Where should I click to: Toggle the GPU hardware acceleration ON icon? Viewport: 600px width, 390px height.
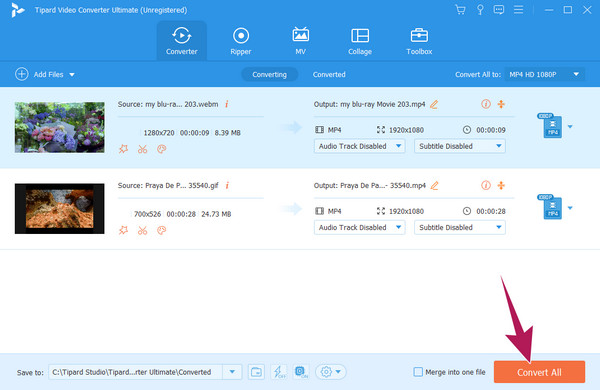(301, 372)
